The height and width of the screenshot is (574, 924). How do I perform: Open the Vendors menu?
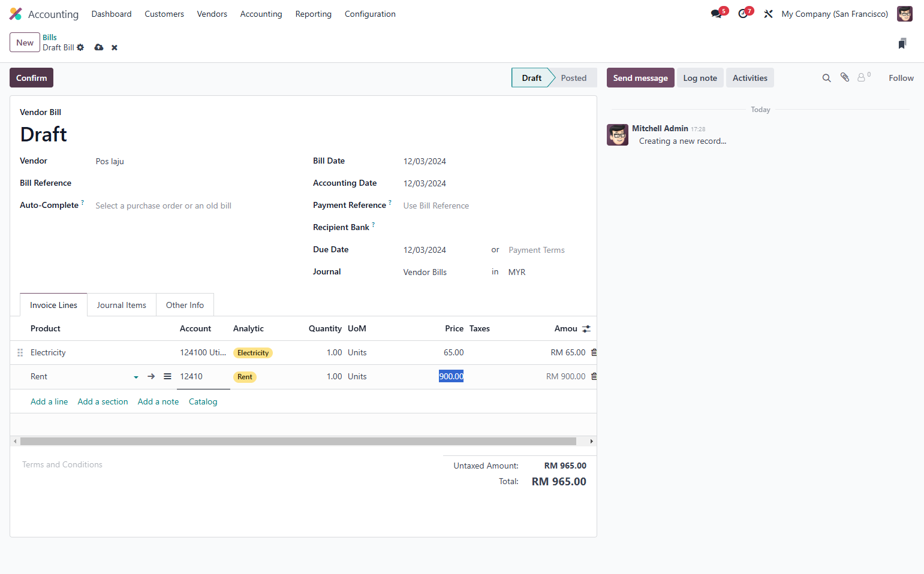[x=212, y=14]
